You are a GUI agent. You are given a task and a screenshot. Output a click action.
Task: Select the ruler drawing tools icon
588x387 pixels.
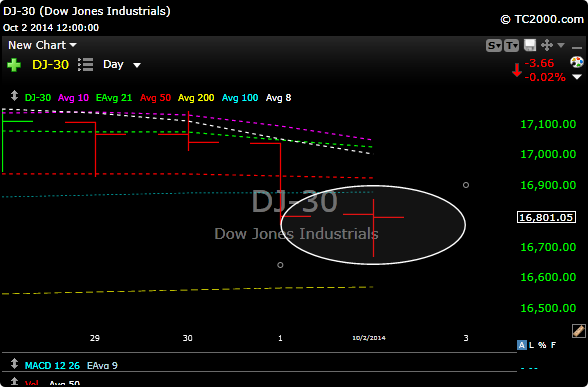(579, 331)
